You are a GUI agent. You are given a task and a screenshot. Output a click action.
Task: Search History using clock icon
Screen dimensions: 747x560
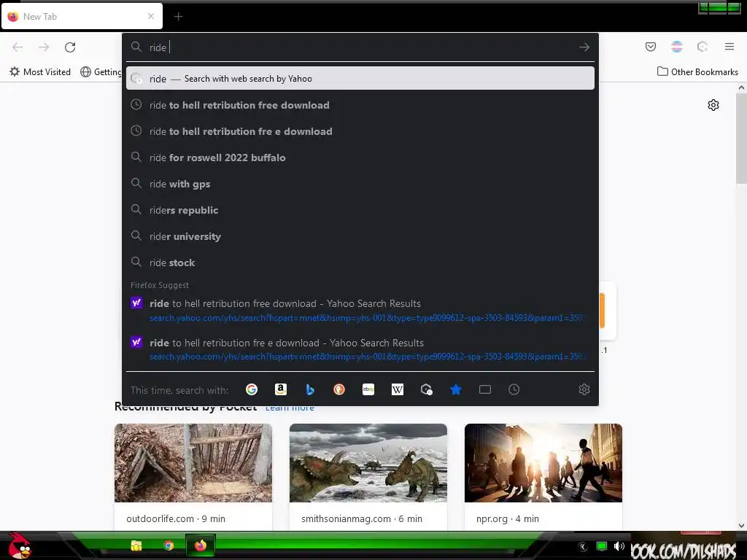(514, 389)
